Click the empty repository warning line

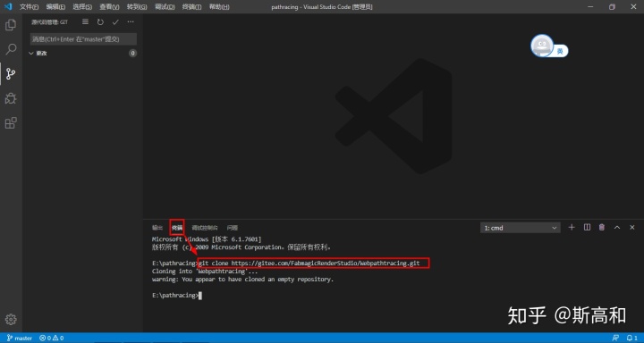point(242,280)
